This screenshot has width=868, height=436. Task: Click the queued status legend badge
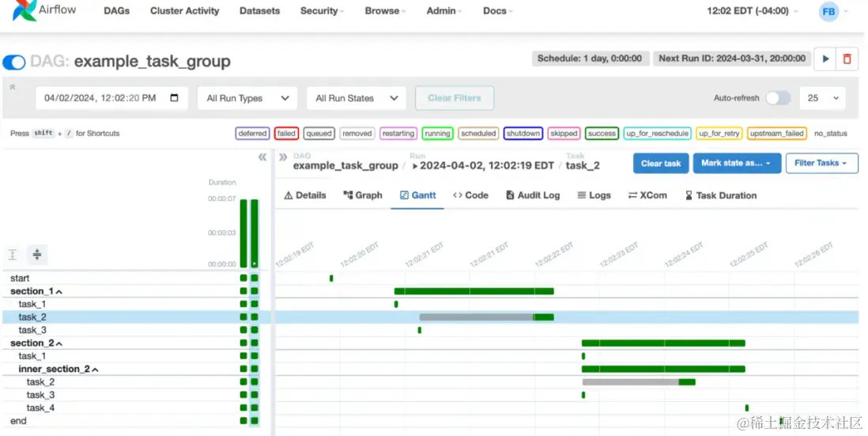click(x=319, y=134)
